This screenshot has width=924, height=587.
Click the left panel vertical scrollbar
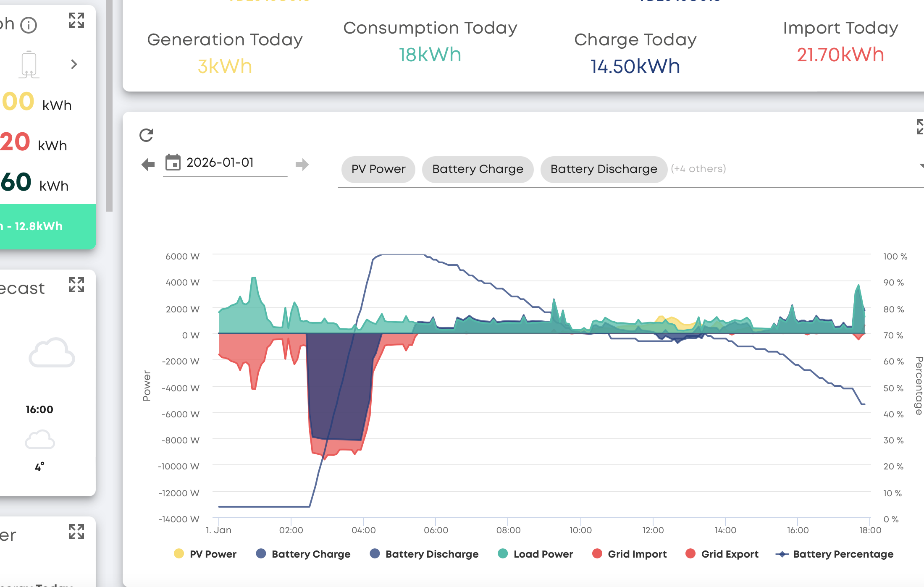click(x=110, y=105)
